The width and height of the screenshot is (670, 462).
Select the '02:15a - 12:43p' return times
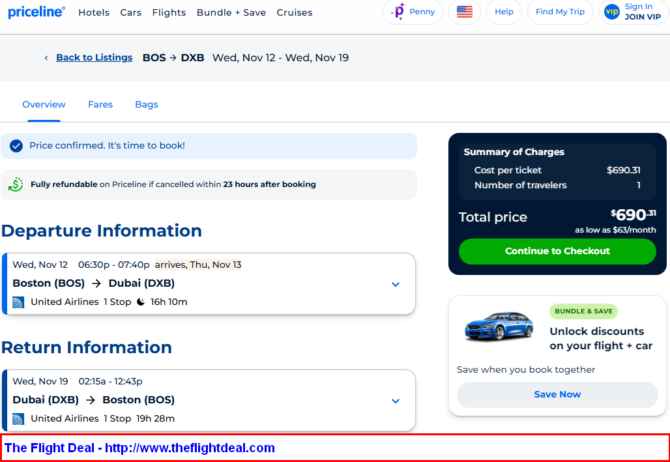(x=110, y=382)
